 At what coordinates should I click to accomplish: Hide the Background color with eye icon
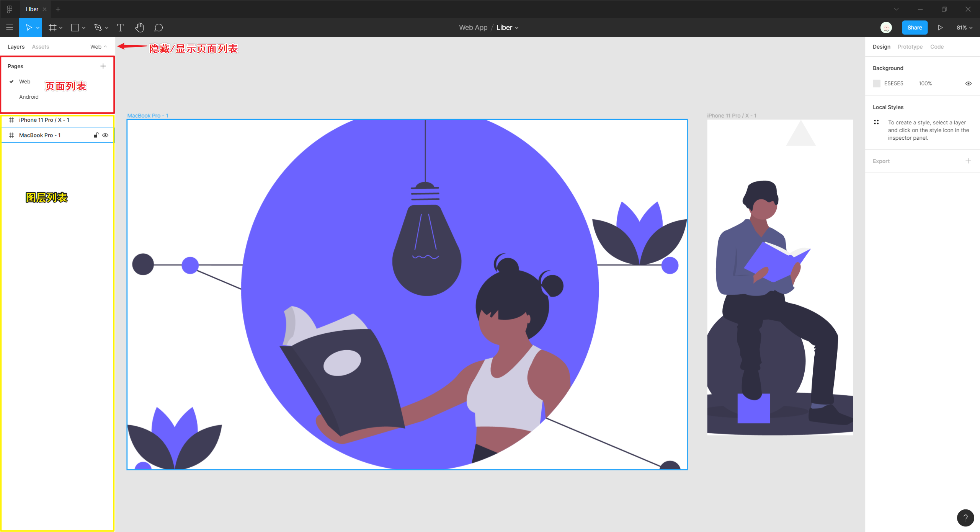pyautogui.click(x=968, y=83)
